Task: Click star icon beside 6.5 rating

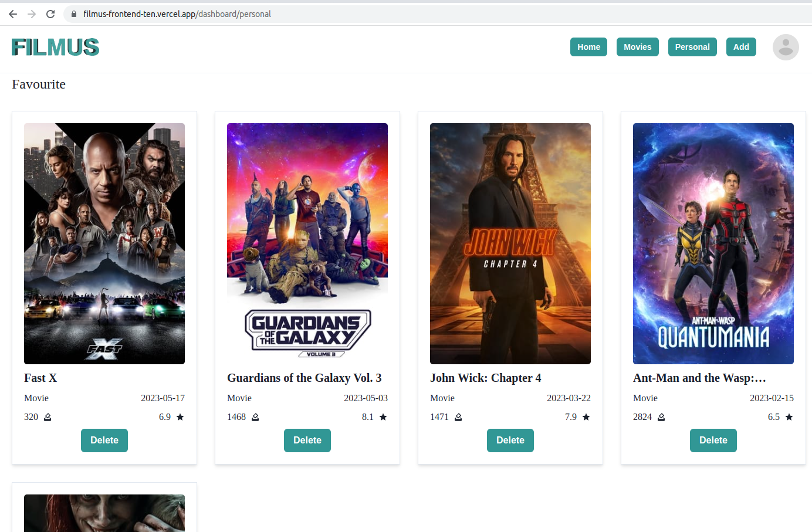Action: coord(789,417)
